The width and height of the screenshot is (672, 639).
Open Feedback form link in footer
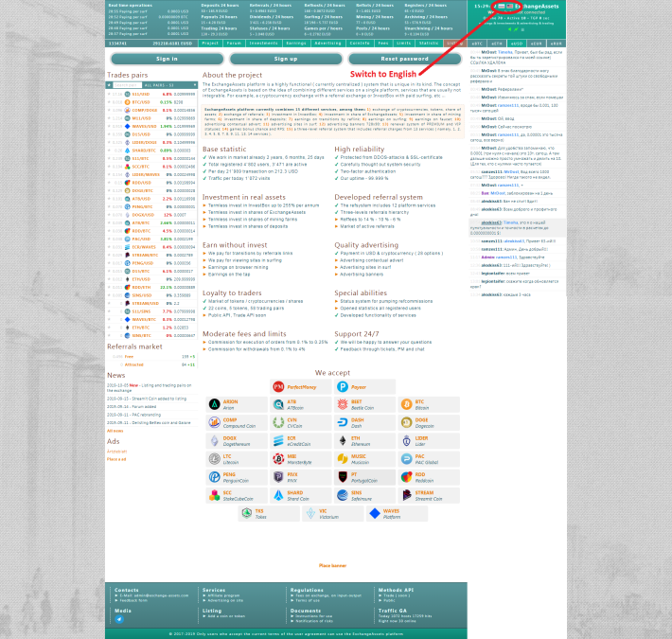coord(133,600)
